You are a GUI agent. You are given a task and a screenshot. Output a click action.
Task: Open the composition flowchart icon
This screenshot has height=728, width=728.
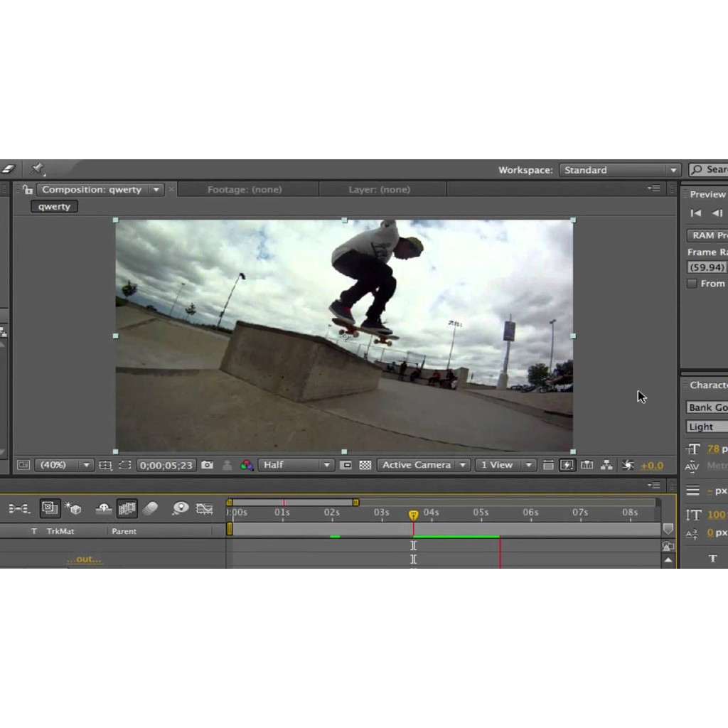click(606, 465)
